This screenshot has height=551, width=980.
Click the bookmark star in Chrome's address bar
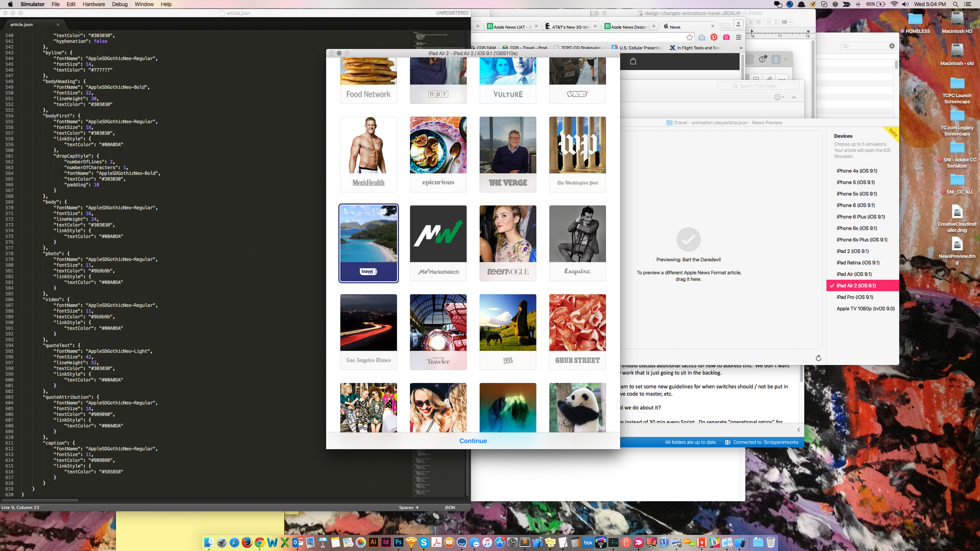pyautogui.click(x=690, y=37)
